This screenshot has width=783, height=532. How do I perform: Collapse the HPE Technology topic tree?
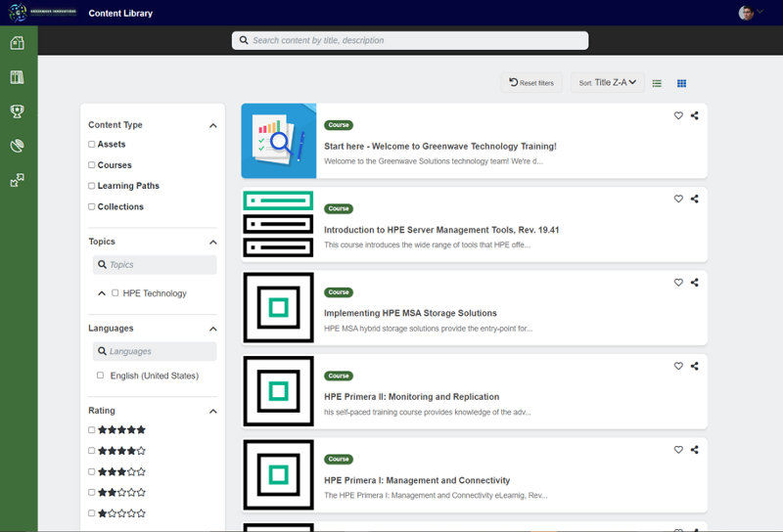(102, 293)
